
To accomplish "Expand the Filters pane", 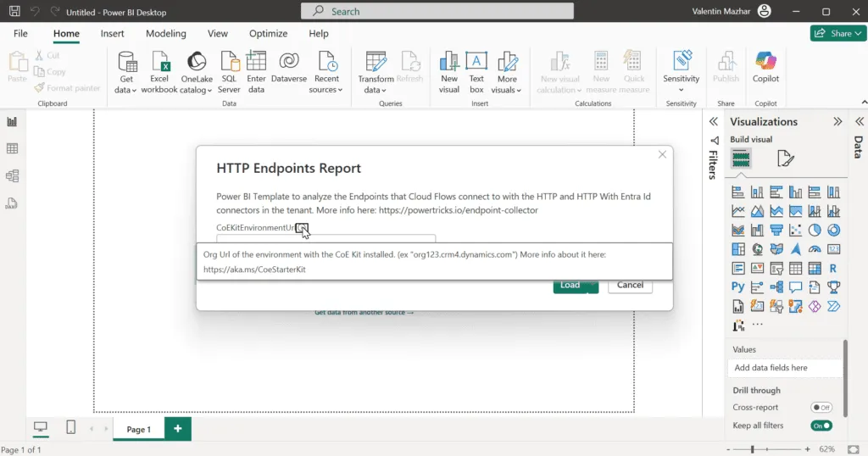I will [714, 122].
